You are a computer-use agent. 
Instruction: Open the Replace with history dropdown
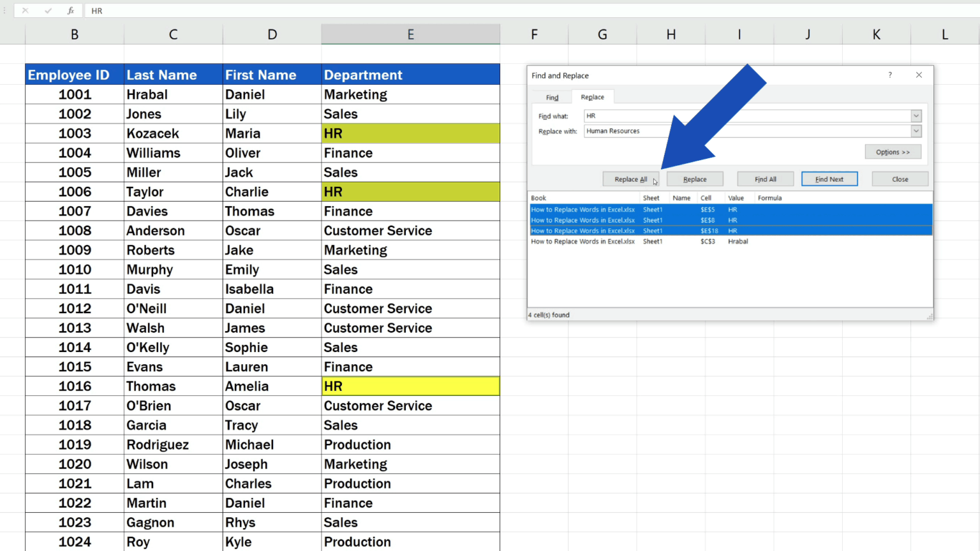coord(916,131)
